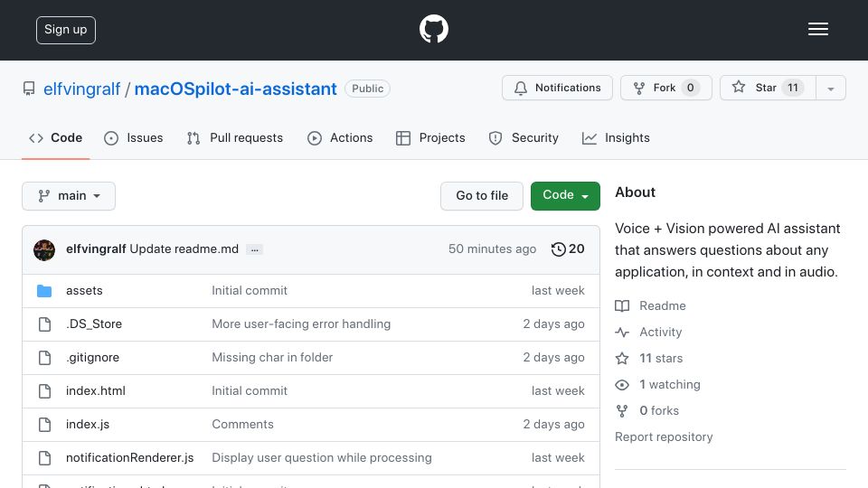Click the Sign up button
Image resolution: width=868 pixels, height=488 pixels.
[66, 30]
